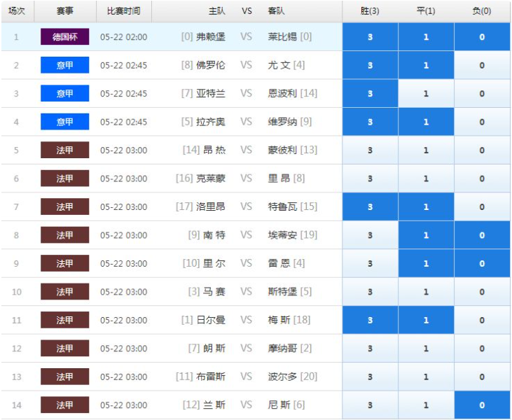Click the 法甲 tag in match 5
The image size is (512, 420).
[64, 150]
